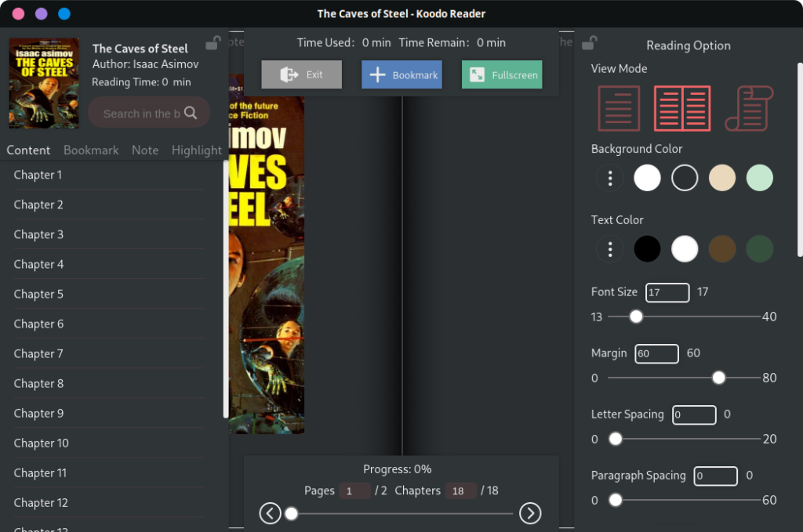
Task: Open more background color options menu
Action: [x=609, y=178]
